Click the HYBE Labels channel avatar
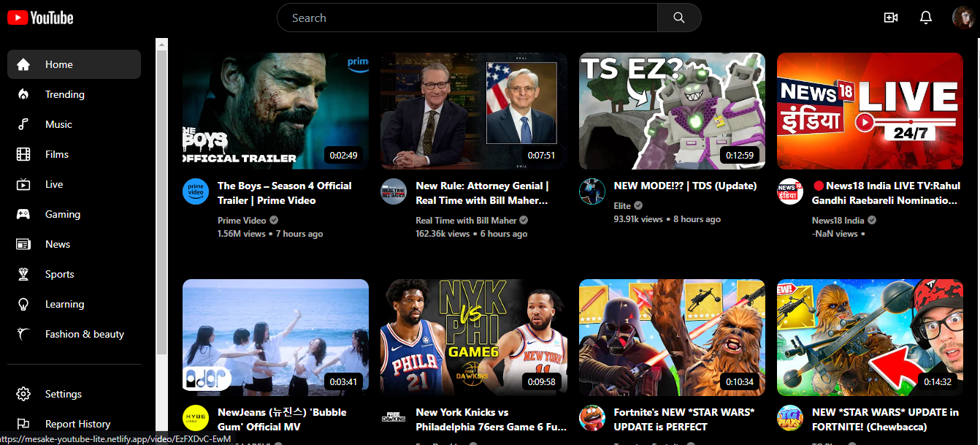Screen dimensions: 980x445 pyautogui.click(x=196, y=418)
